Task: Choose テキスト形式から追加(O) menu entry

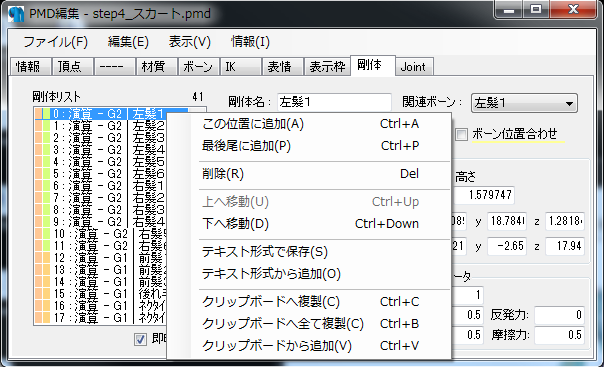Action: point(309,274)
